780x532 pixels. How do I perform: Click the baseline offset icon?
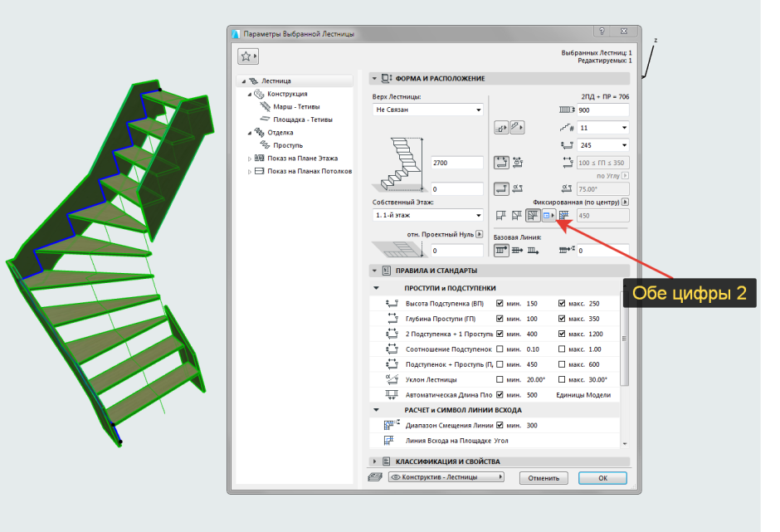567,250
